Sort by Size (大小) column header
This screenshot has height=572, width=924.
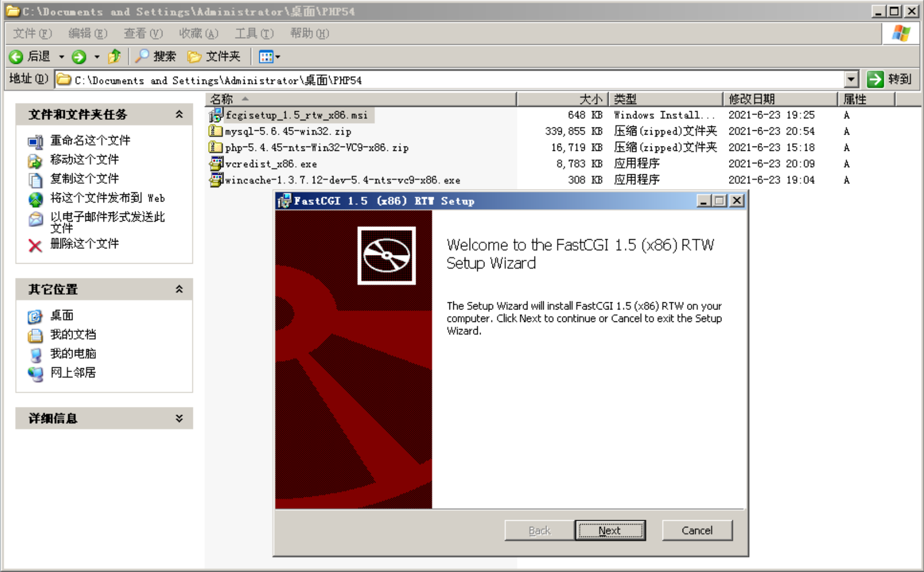(x=562, y=99)
